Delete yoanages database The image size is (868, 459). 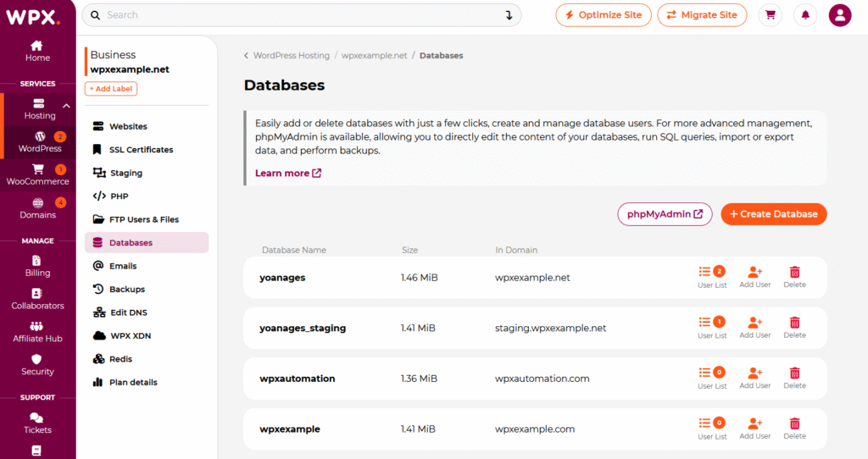(794, 277)
